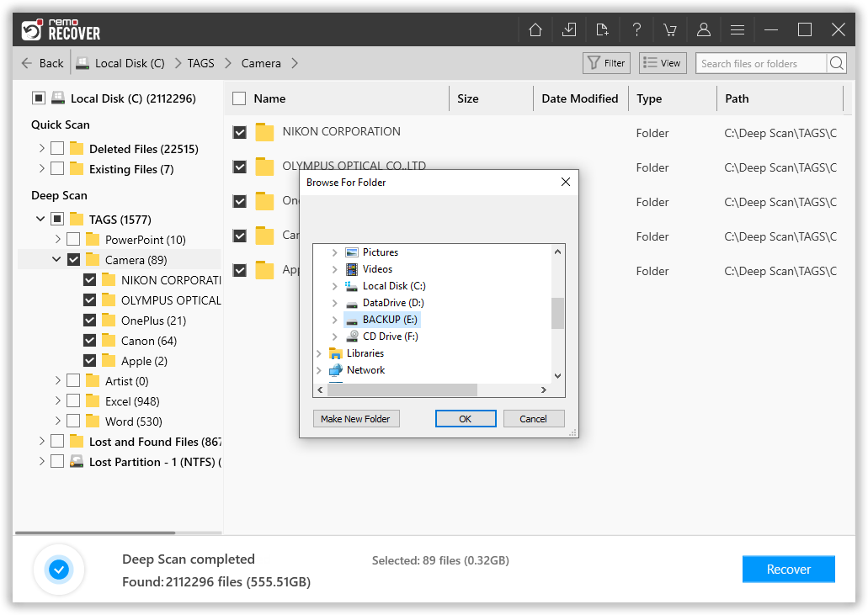Click the Libraries icon in Browse dialog
The image size is (868, 615).
(x=335, y=353)
